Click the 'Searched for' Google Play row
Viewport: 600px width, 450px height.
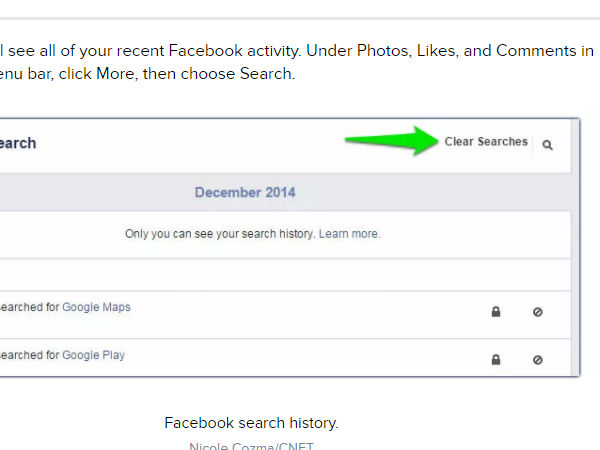pyautogui.click(x=285, y=358)
